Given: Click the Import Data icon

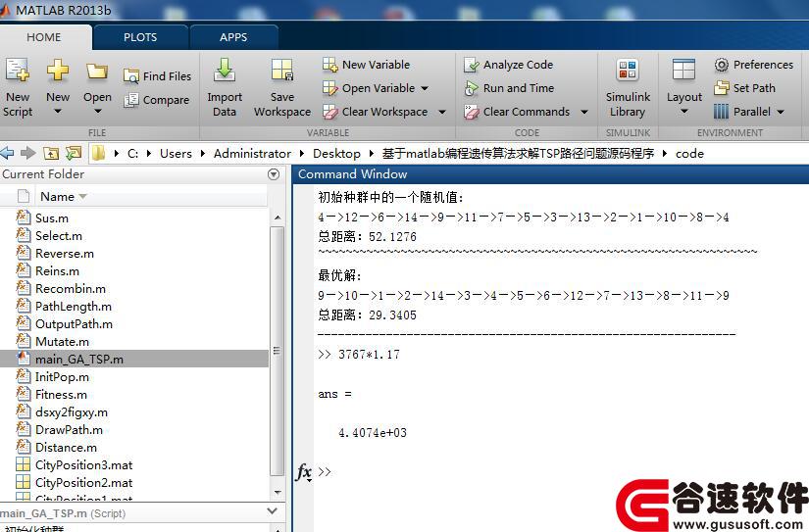Looking at the screenshot, I should pyautogui.click(x=225, y=71).
